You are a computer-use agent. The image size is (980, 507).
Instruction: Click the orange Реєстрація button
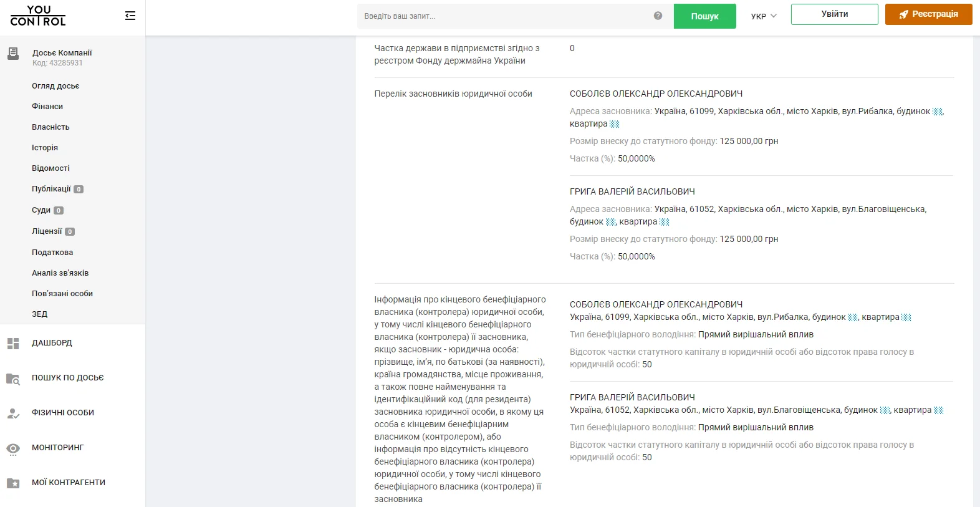point(928,14)
